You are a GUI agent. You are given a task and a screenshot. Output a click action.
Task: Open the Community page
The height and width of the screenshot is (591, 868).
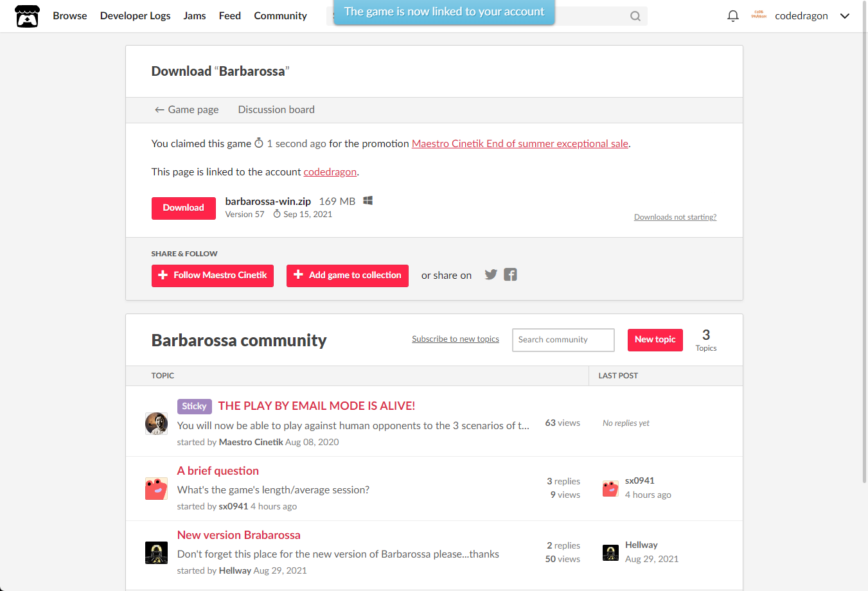[280, 16]
